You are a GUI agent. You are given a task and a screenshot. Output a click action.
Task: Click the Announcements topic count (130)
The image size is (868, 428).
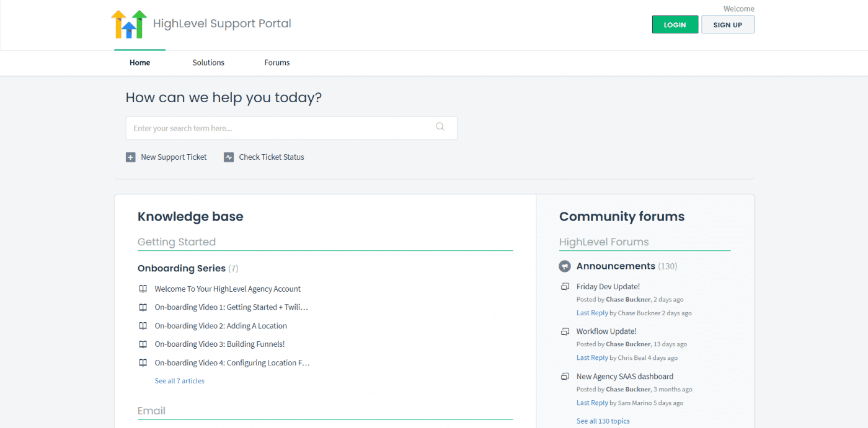(668, 266)
